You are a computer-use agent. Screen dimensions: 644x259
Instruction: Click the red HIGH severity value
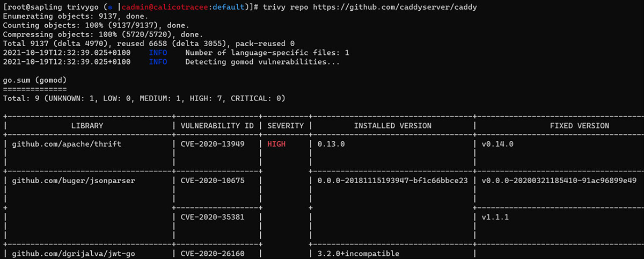tap(276, 144)
